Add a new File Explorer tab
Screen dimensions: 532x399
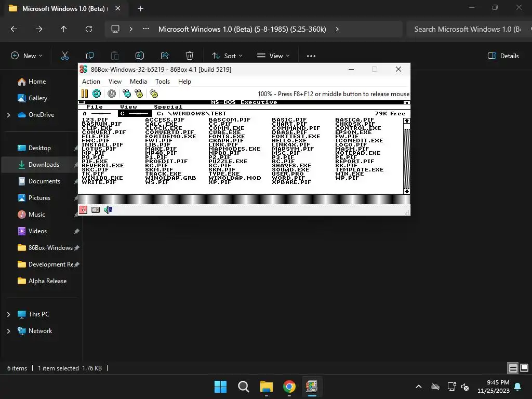point(140,8)
